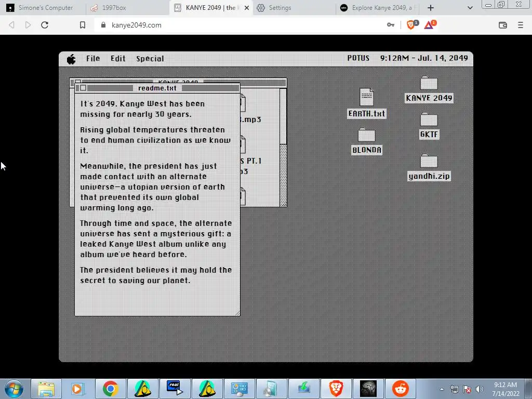Open Reddit app from taskbar
Image resolution: width=532 pixels, height=399 pixels.
tap(401, 389)
